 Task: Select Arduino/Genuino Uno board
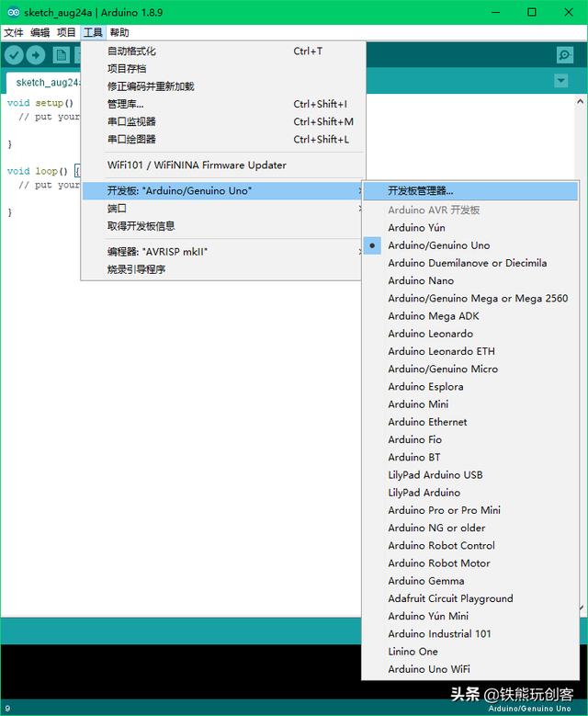(470, 245)
